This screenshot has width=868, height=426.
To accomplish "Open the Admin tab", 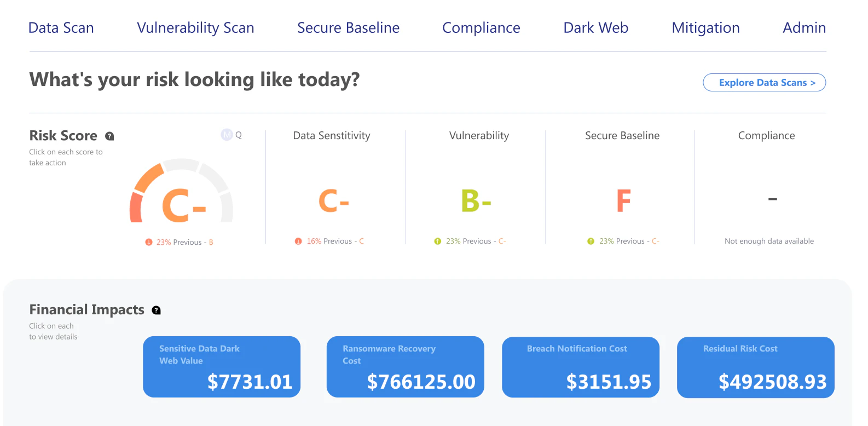I will [804, 28].
